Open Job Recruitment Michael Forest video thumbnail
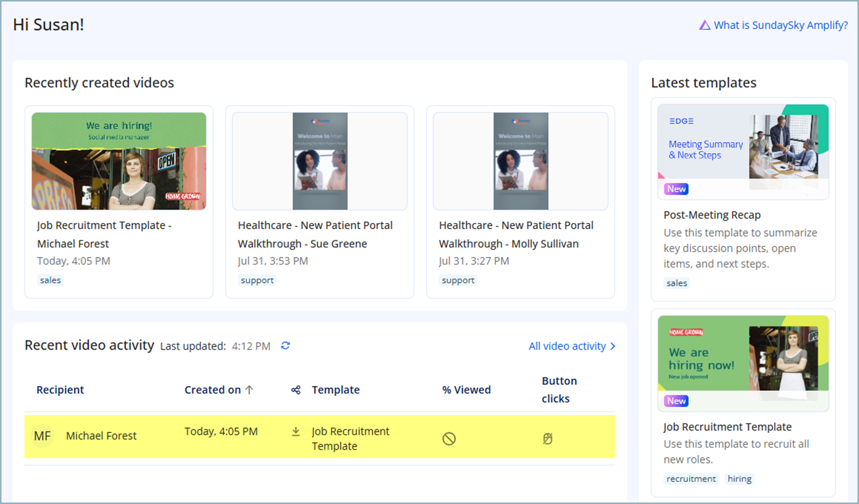Viewport: 859px width, 504px height. [119, 161]
